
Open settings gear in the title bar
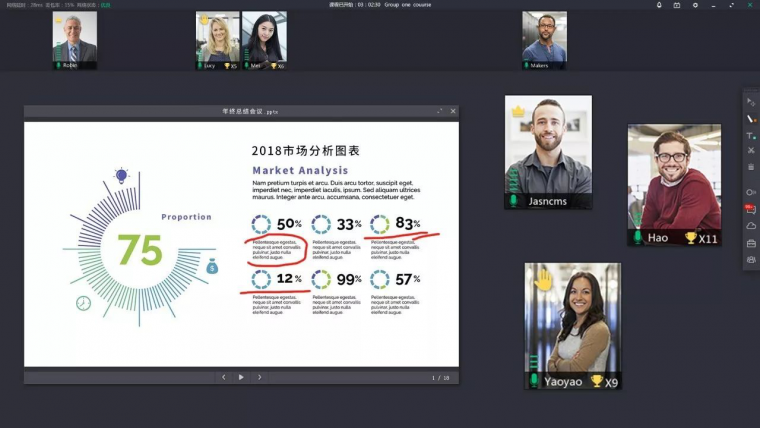coord(695,5)
